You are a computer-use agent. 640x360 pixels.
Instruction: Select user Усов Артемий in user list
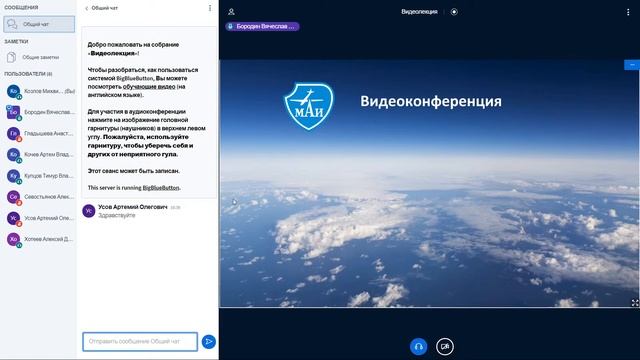pos(40,218)
